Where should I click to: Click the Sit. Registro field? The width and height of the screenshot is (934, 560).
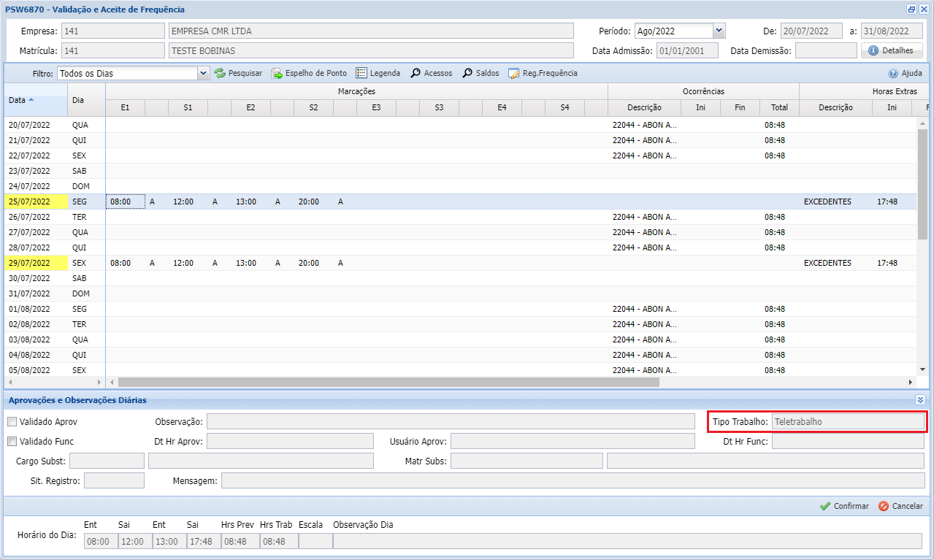pyautogui.click(x=114, y=480)
